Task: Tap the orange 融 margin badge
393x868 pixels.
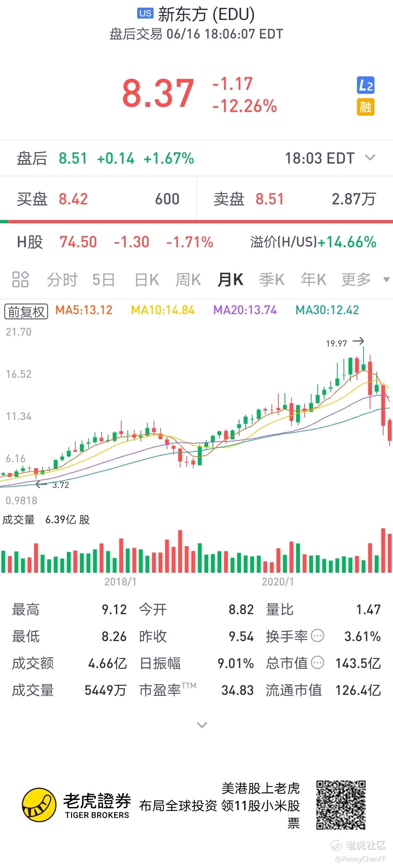Action: pyautogui.click(x=365, y=107)
